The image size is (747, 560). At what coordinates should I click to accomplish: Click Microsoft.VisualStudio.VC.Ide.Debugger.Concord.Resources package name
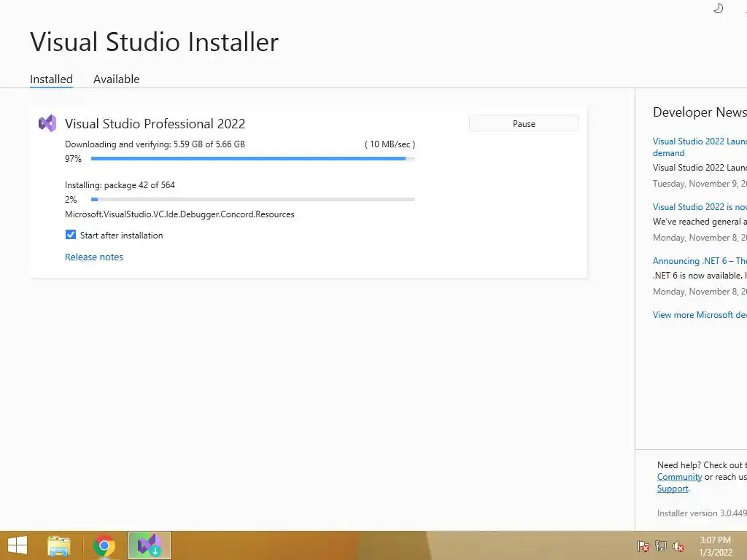[x=179, y=214]
